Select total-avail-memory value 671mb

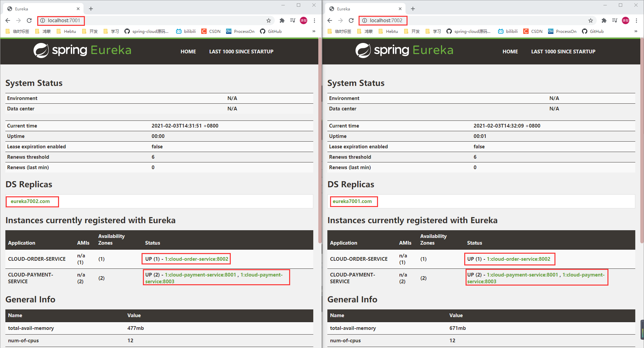click(458, 328)
